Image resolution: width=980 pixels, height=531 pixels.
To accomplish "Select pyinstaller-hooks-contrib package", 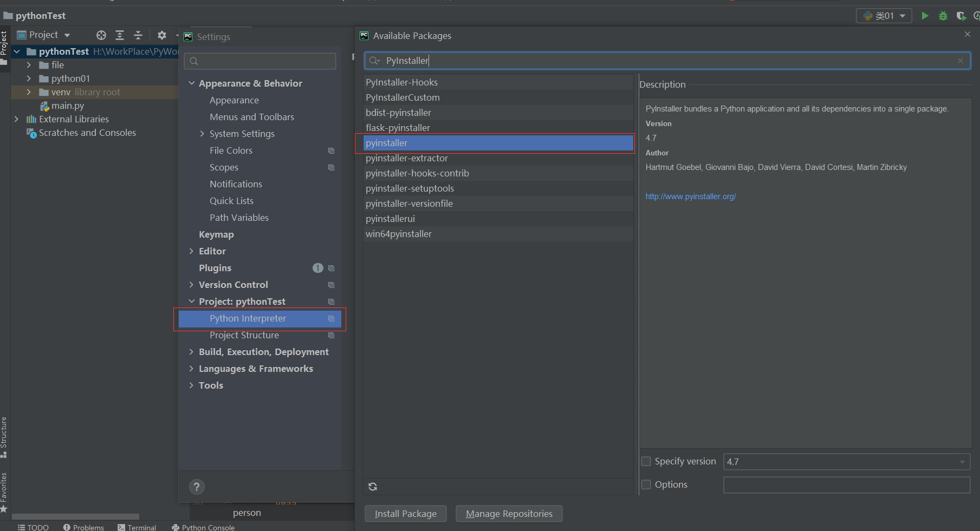I will tap(498, 173).
